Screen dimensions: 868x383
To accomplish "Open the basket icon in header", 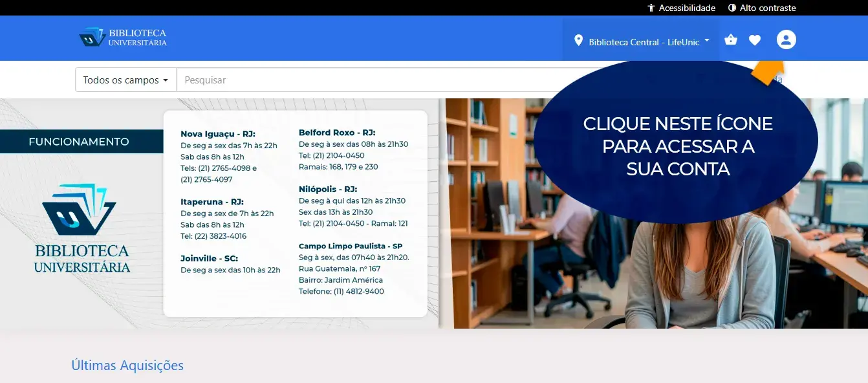I will (731, 40).
